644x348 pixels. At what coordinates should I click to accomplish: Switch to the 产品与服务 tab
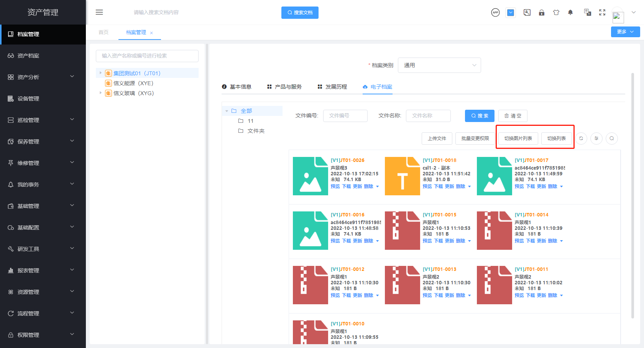click(x=284, y=87)
